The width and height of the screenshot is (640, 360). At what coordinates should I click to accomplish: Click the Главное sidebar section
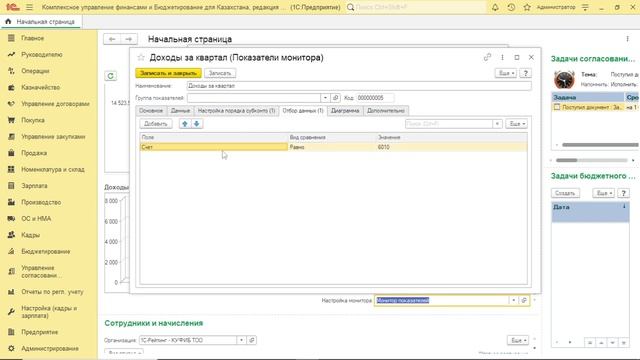[x=33, y=38]
